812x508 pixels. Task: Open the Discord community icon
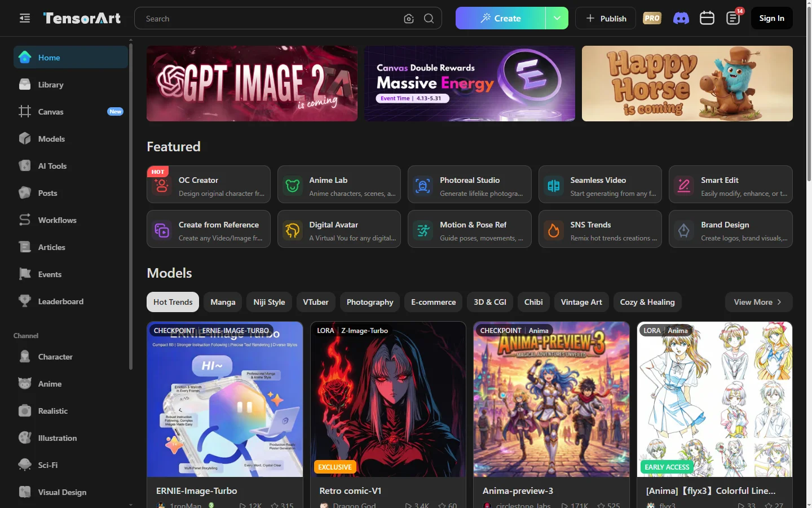pyautogui.click(x=681, y=19)
